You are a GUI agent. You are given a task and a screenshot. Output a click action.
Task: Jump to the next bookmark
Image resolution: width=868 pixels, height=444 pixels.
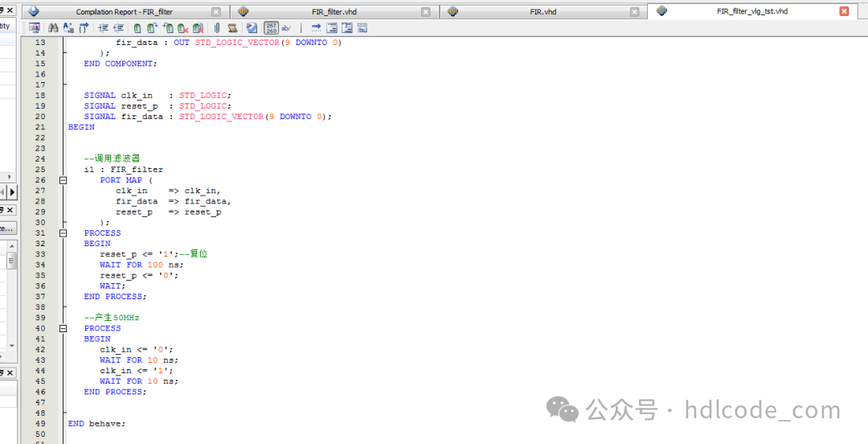[x=152, y=27]
